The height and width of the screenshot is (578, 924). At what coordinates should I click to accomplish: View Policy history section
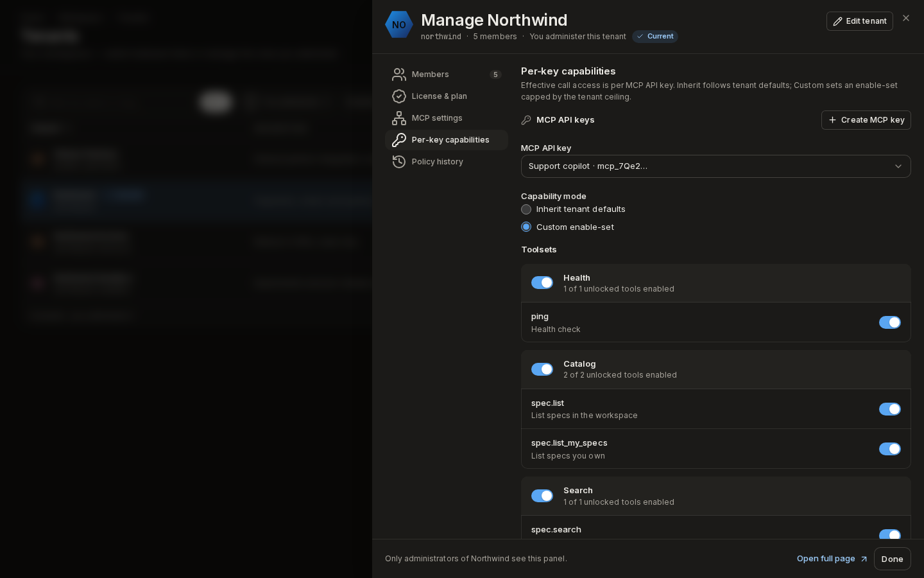pos(447,162)
